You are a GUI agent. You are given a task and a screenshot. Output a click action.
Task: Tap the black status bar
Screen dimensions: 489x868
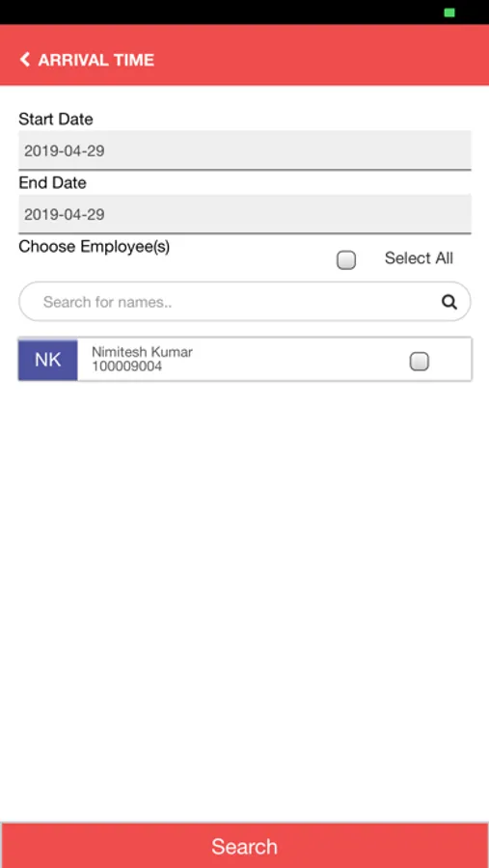[x=222, y=13]
